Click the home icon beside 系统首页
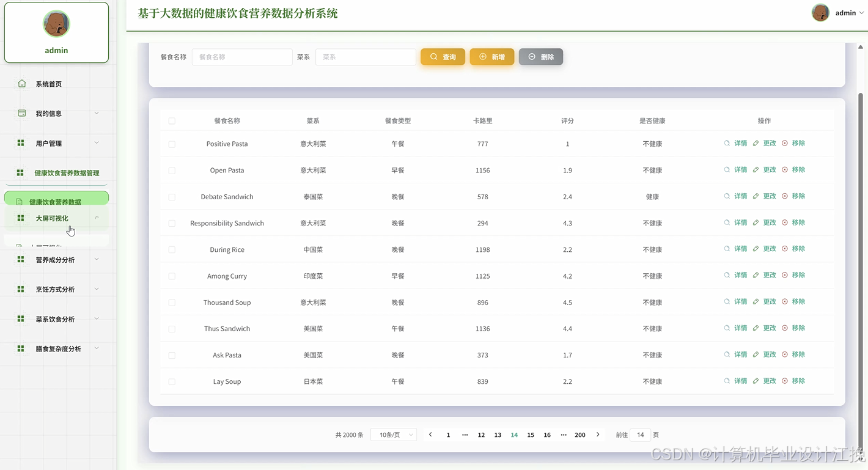The image size is (868, 470). tap(22, 84)
